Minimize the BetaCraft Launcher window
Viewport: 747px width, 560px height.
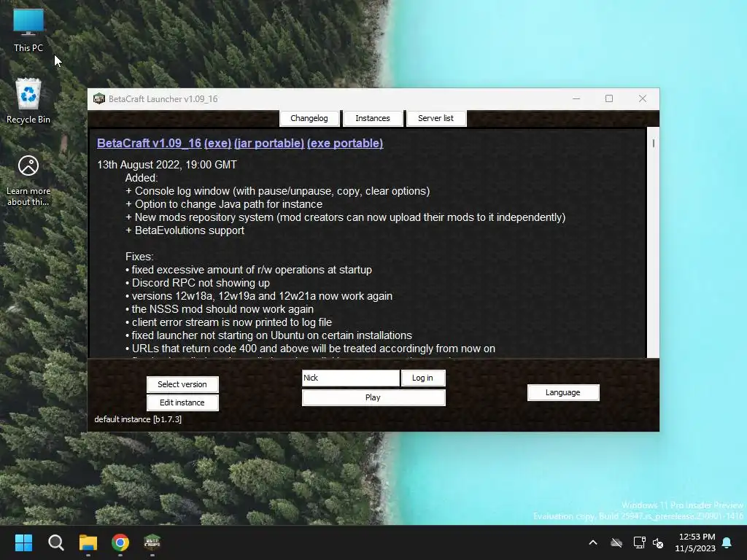(x=576, y=98)
